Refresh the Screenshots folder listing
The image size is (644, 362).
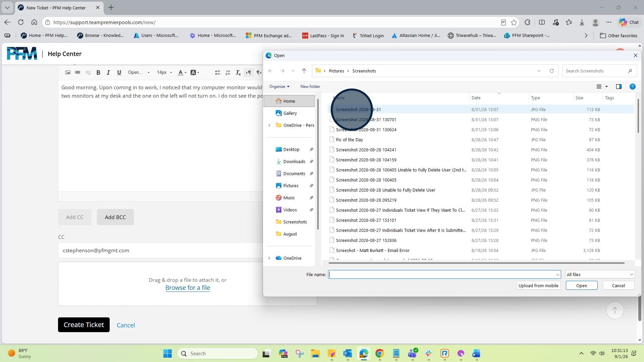(x=551, y=71)
